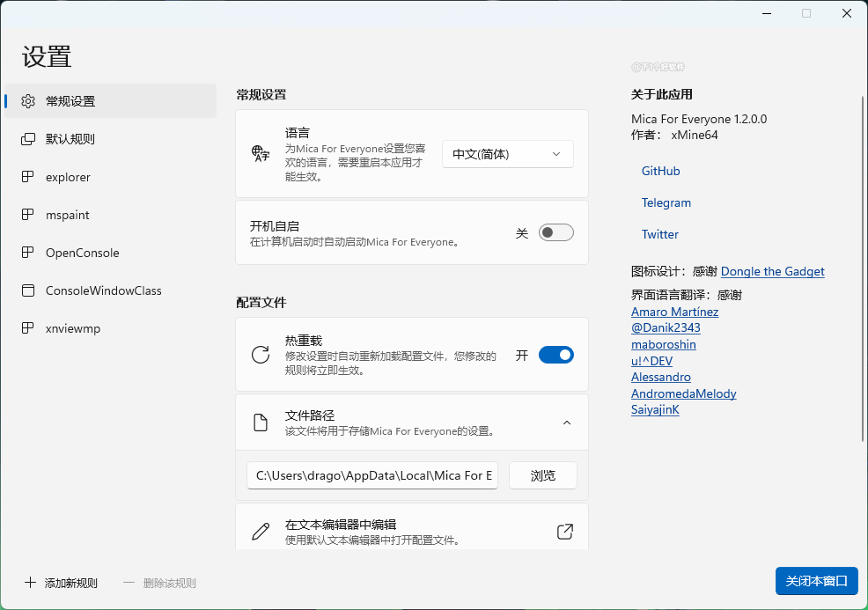
Task: Click the 浏览 browse button
Action: (542, 475)
